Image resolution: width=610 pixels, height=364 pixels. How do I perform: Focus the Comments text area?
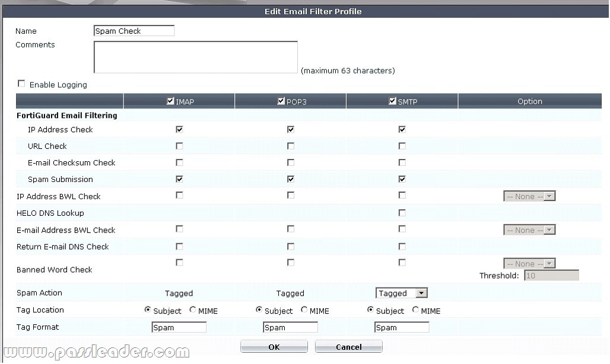tap(196, 57)
